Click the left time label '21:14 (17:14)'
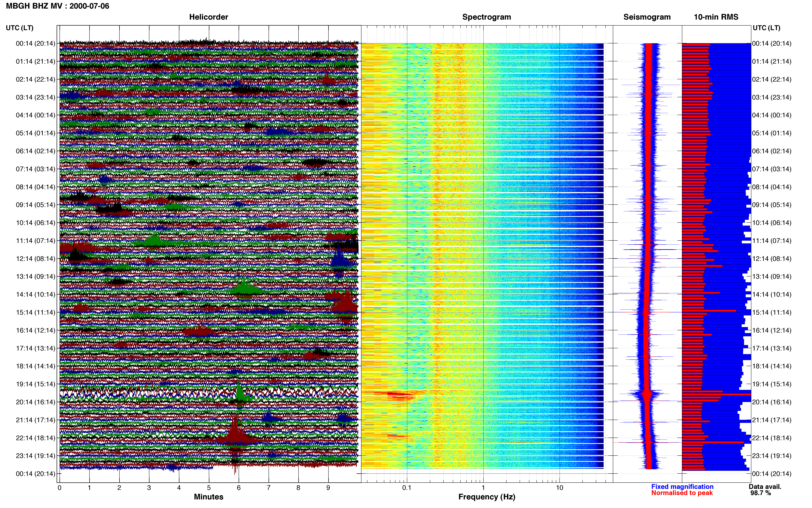 [36, 420]
